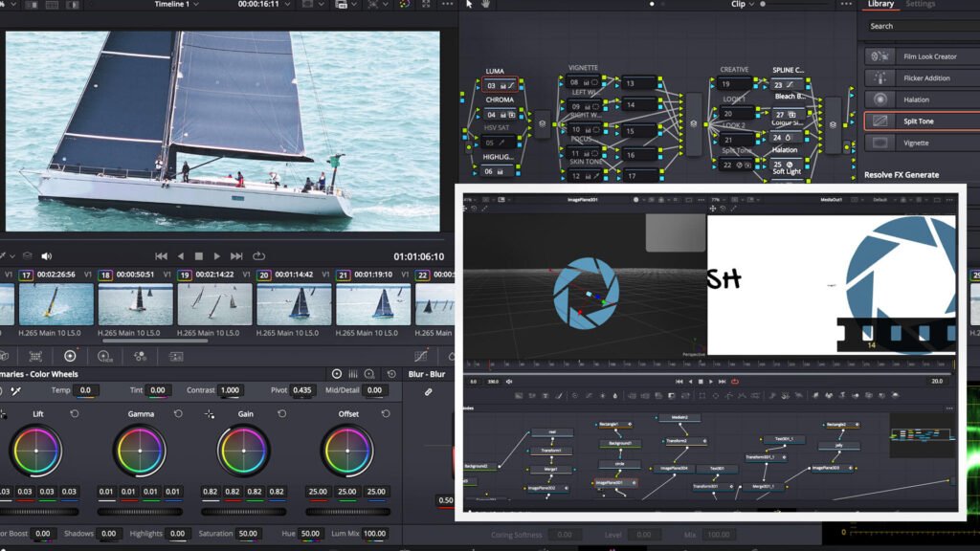The height and width of the screenshot is (551, 980).
Task: Select the Flicker Addition effect
Action: [x=923, y=78]
